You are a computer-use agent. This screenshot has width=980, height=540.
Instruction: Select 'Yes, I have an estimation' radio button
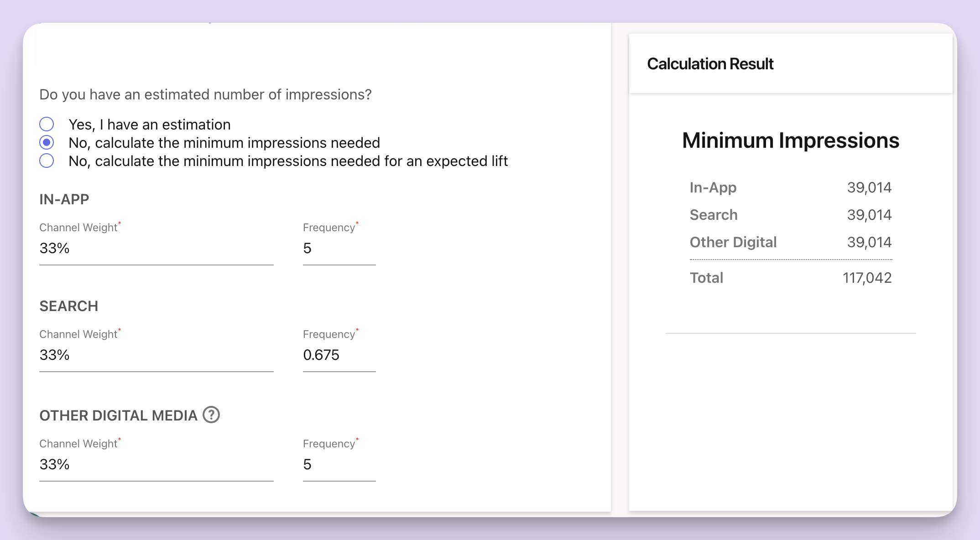(x=47, y=124)
